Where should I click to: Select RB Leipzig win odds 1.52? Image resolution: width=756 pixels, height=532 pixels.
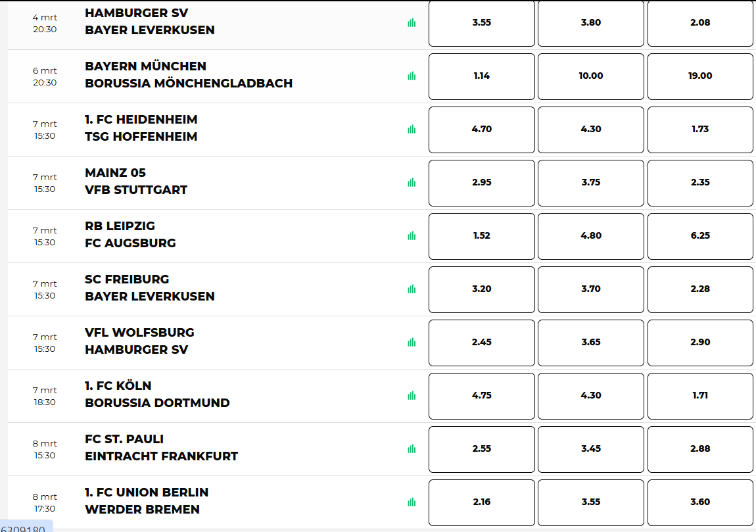click(482, 236)
